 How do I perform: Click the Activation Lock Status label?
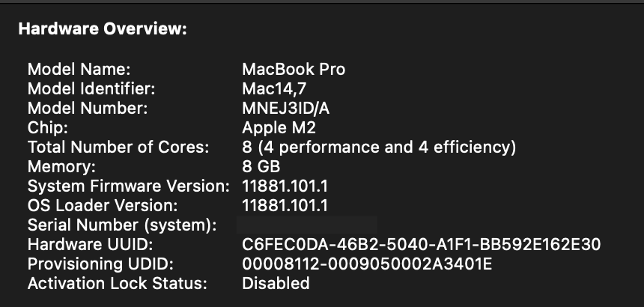point(117,284)
